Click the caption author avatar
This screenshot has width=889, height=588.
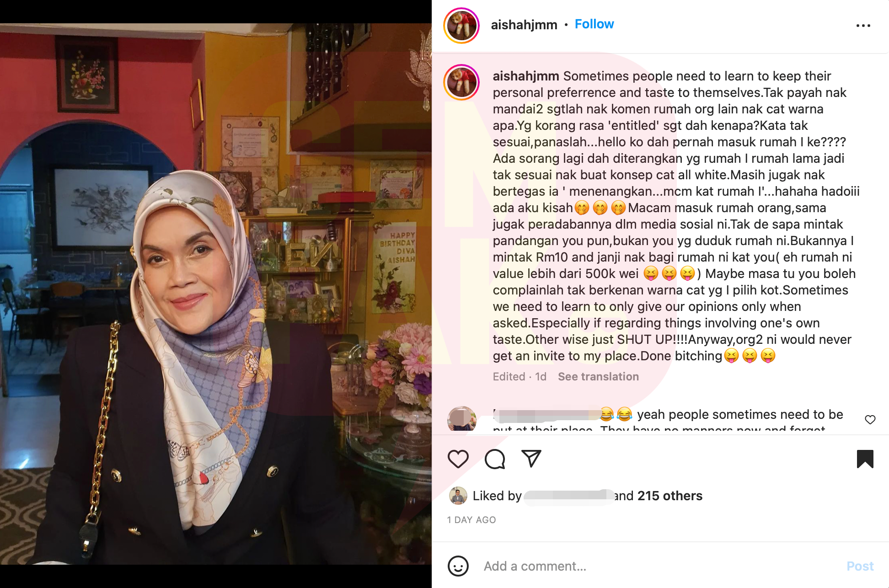tap(461, 82)
